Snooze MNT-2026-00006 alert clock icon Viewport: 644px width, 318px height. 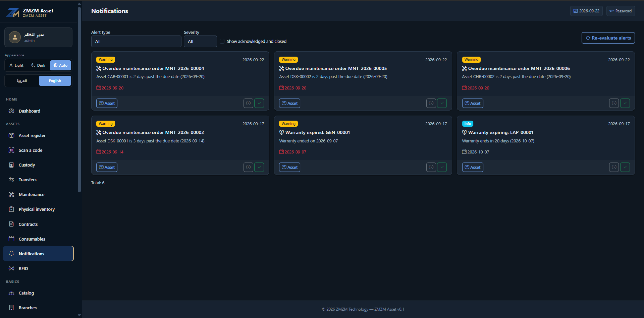pyautogui.click(x=614, y=103)
